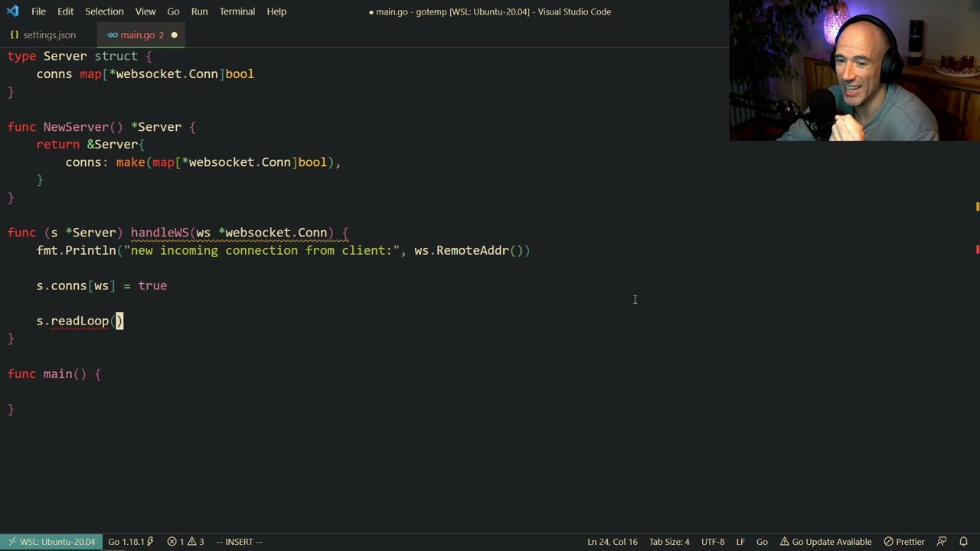
Task: Change the LF end-of-line sequence
Action: tap(740, 542)
